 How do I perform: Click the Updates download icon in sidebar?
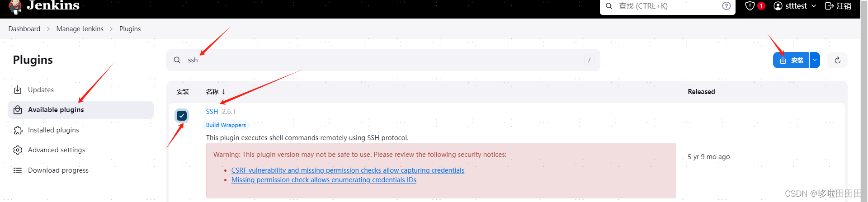click(18, 90)
